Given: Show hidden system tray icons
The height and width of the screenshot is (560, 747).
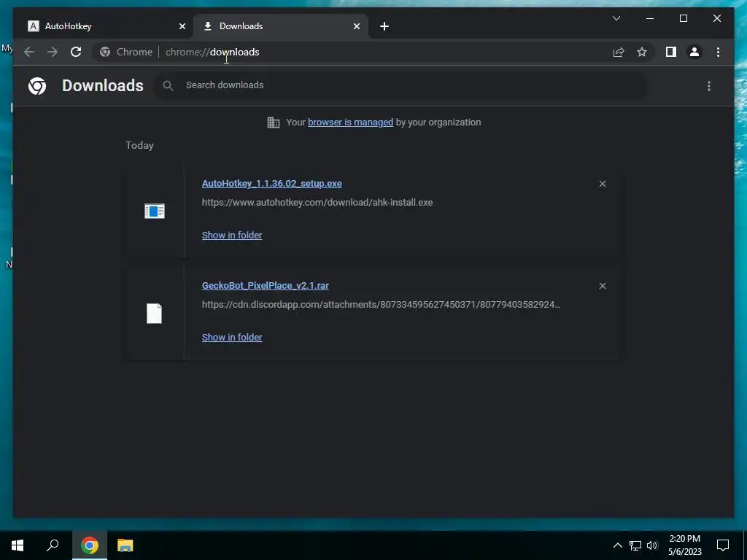Looking at the screenshot, I should [617, 545].
